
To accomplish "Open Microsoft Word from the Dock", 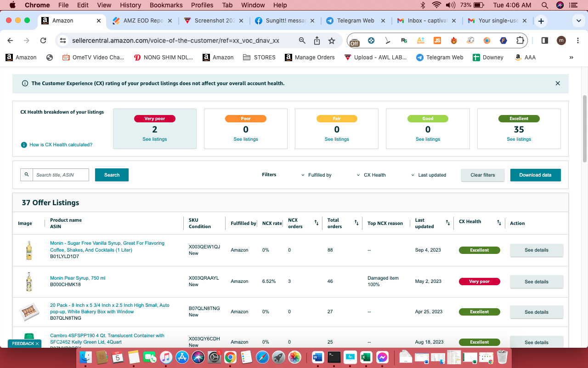I will 318,357.
